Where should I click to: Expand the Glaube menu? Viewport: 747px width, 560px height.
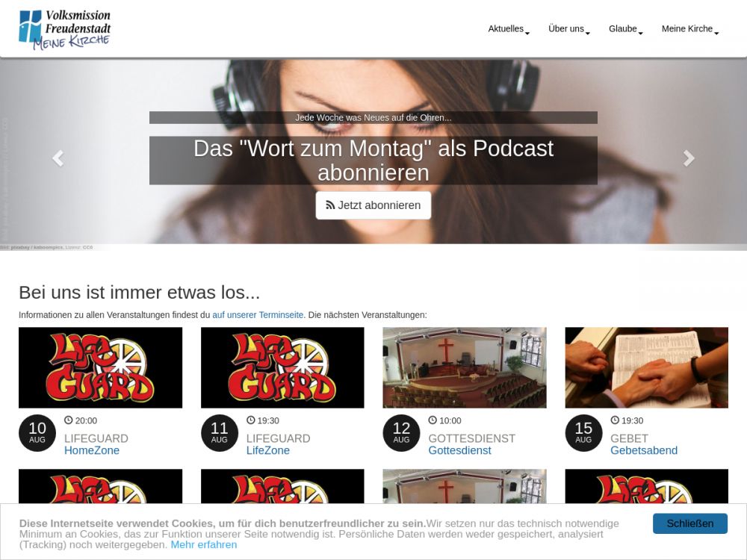[625, 29]
